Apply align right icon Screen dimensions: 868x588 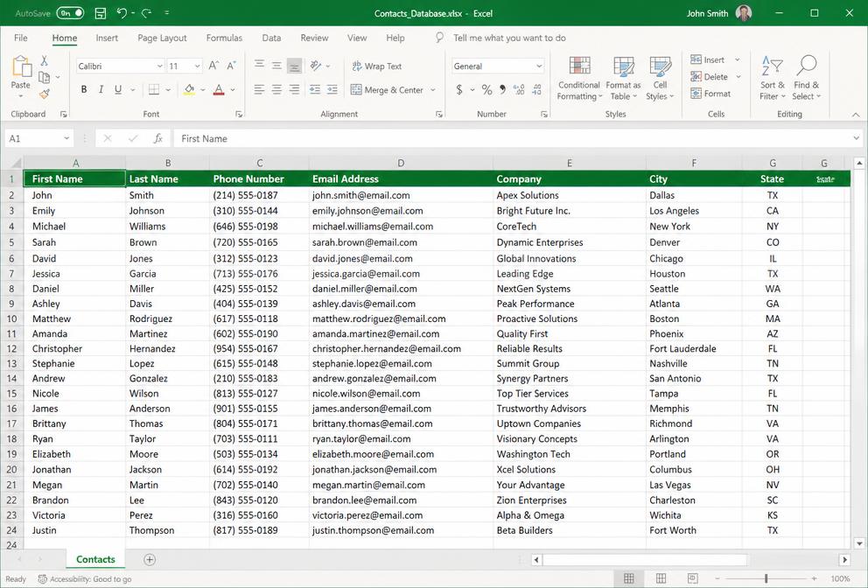295,89
